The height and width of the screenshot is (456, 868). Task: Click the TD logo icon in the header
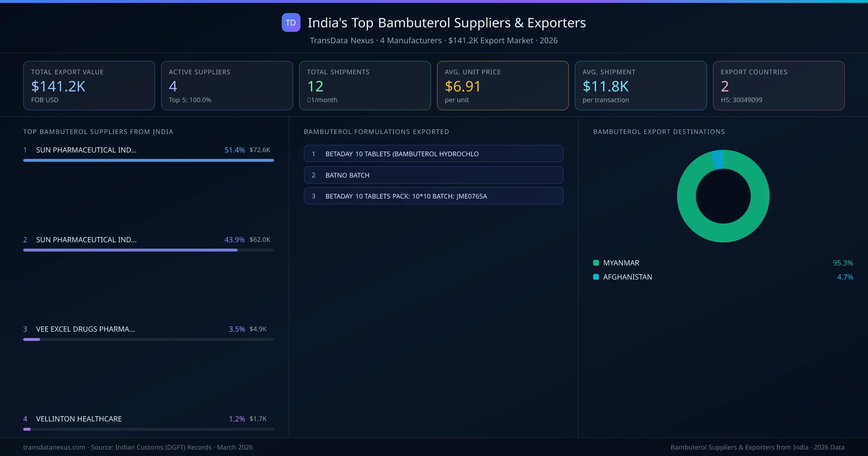(291, 22)
